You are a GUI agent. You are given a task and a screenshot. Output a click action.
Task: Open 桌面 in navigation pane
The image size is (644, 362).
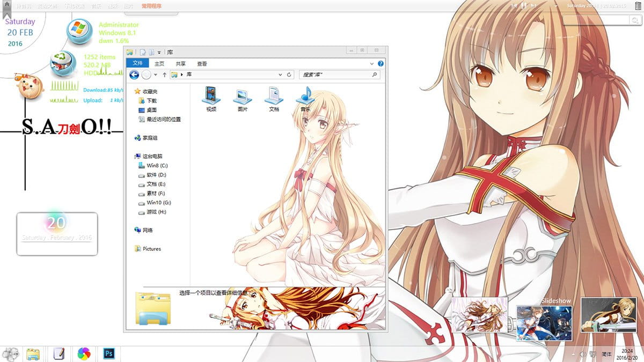pyautogui.click(x=148, y=110)
